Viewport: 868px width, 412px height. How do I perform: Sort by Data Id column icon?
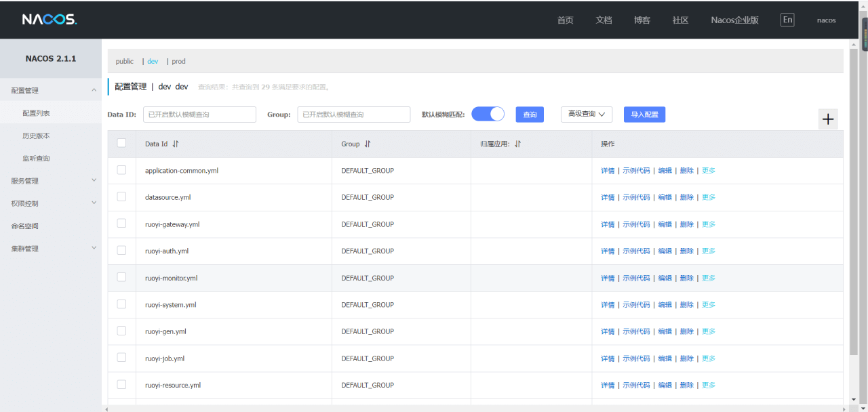176,144
